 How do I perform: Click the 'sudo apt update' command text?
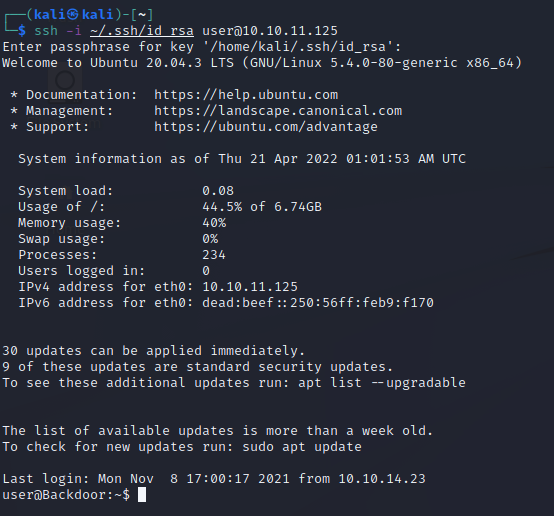click(302, 447)
